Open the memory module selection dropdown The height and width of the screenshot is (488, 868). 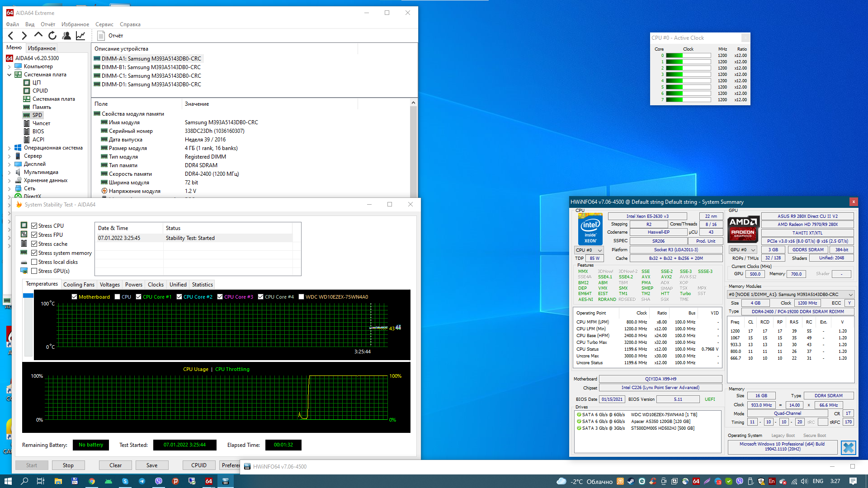(790, 295)
